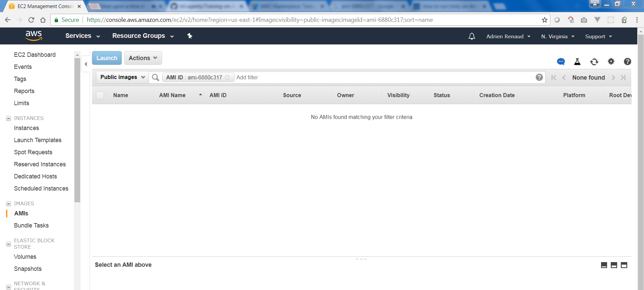Open the feedback chat bubble icon
The height and width of the screenshot is (290, 644).
tap(561, 61)
